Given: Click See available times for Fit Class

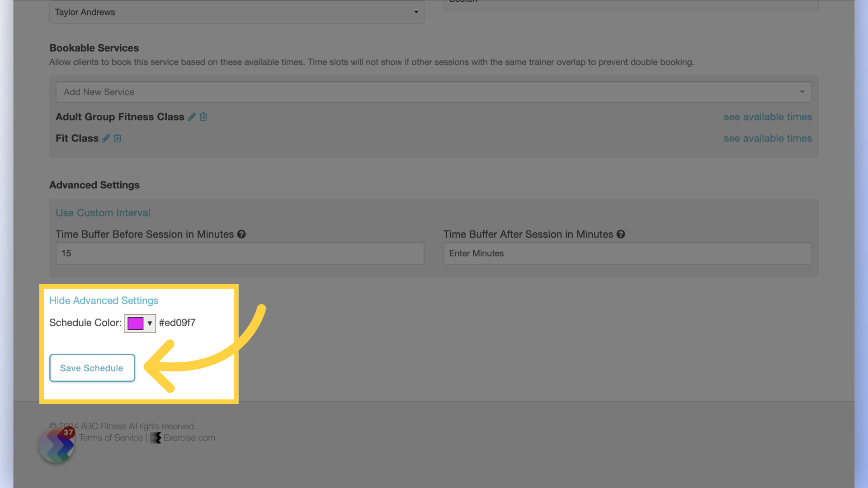Looking at the screenshot, I should [767, 138].
